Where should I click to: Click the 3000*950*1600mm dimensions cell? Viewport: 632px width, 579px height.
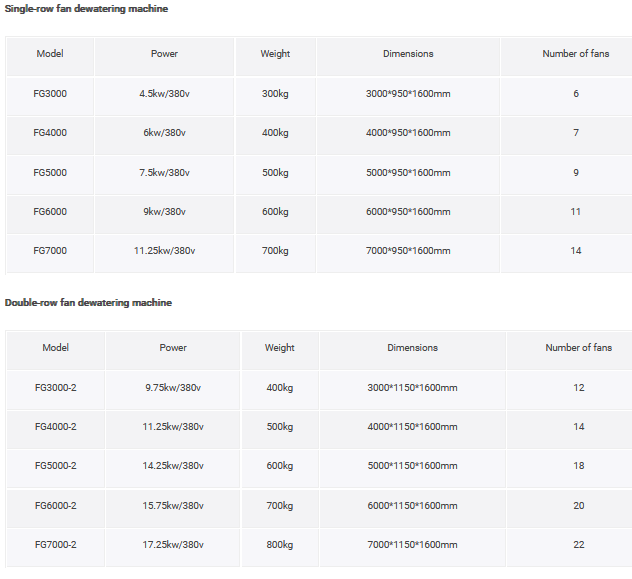[x=408, y=93]
